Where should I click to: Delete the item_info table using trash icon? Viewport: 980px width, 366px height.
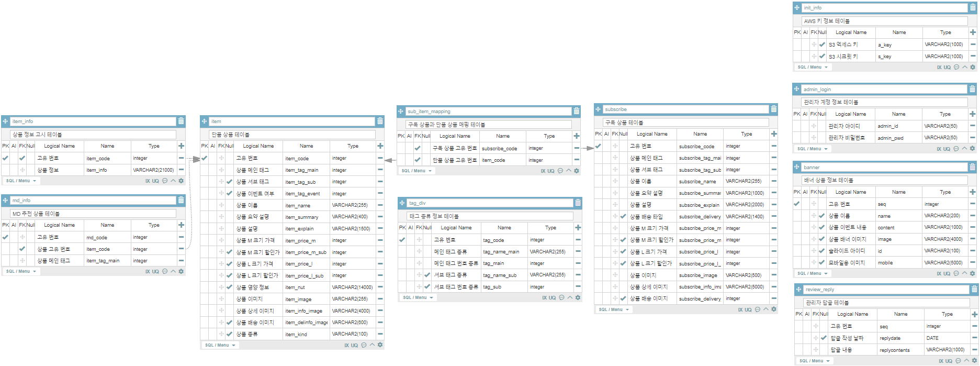[181, 121]
